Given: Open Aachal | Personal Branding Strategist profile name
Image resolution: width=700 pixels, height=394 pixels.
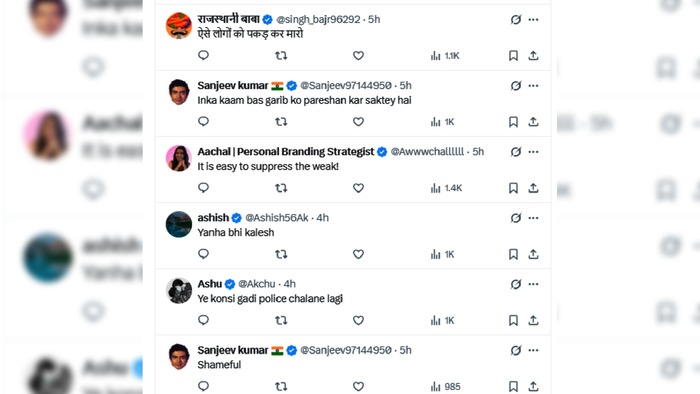Looking at the screenshot, I should tap(286, 152).
